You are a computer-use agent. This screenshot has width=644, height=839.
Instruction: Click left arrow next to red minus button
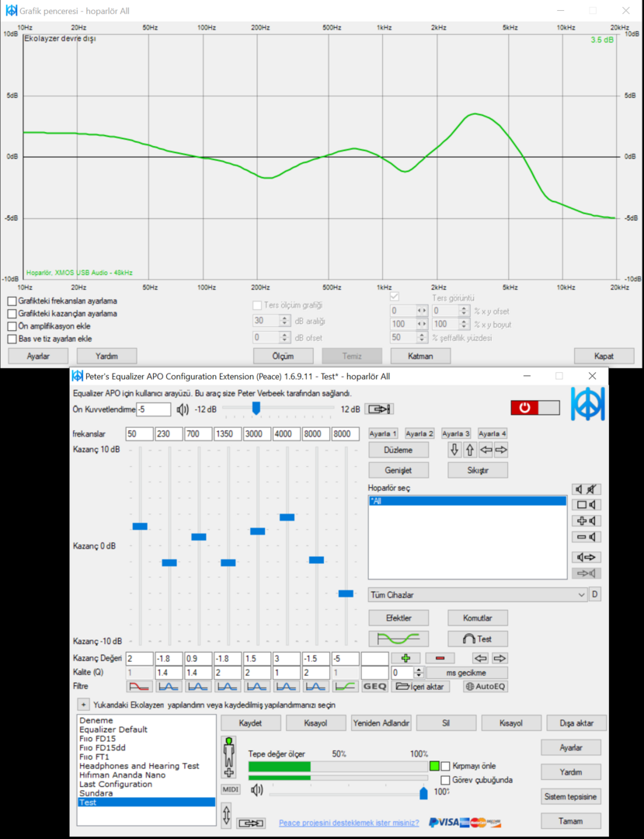[481, 658]
